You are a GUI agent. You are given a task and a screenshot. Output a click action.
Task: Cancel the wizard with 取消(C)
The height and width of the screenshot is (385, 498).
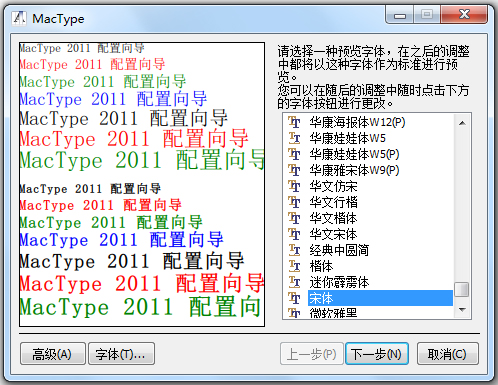click(448, 354)
